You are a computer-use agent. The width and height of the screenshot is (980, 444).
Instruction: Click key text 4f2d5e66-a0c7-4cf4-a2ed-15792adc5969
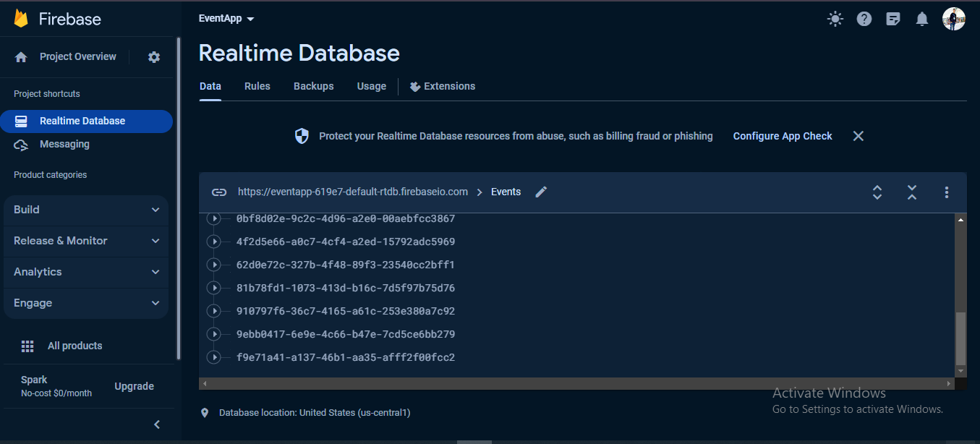(x=346, y=242)
